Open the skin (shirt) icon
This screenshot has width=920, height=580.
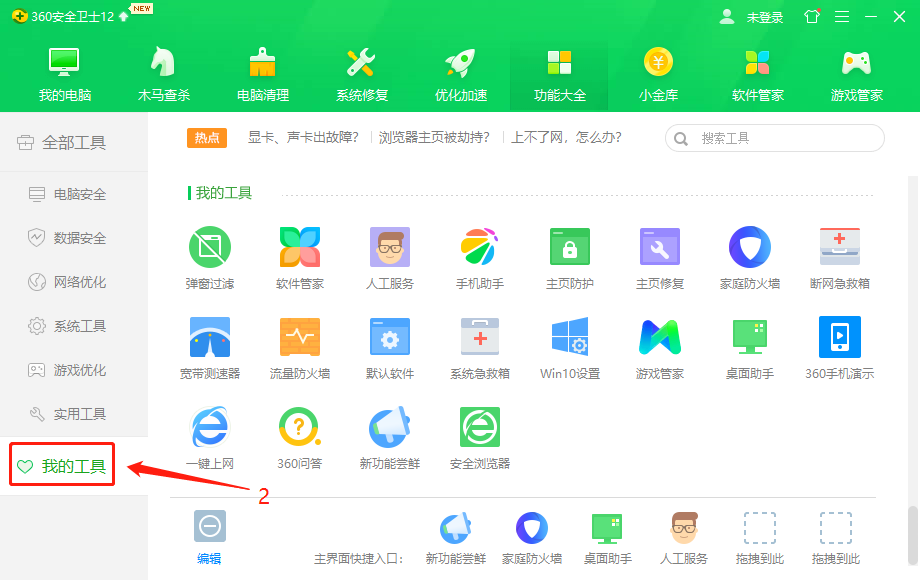[x=812, y=16]
